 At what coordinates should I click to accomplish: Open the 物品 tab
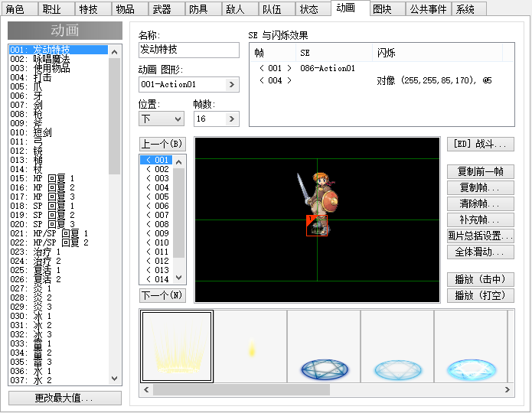[129, 9]
